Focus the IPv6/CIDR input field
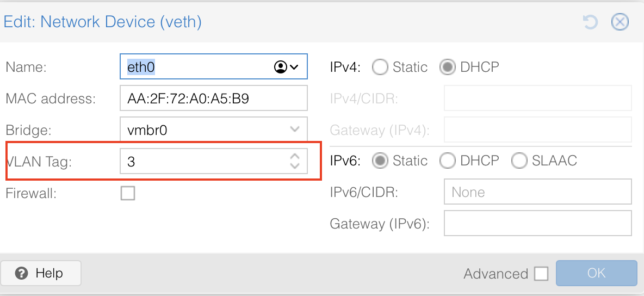This screenshot has width=644, height=296. click(537, 192)
